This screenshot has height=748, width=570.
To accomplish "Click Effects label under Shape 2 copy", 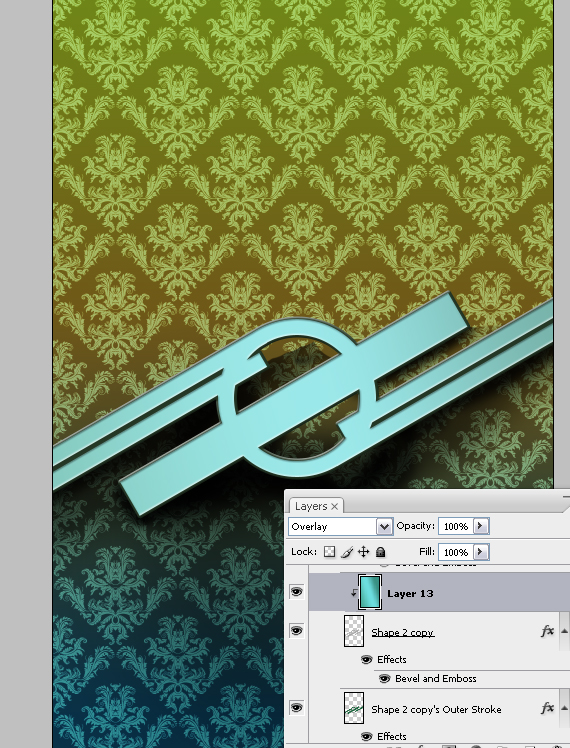I will coord(392,660).
